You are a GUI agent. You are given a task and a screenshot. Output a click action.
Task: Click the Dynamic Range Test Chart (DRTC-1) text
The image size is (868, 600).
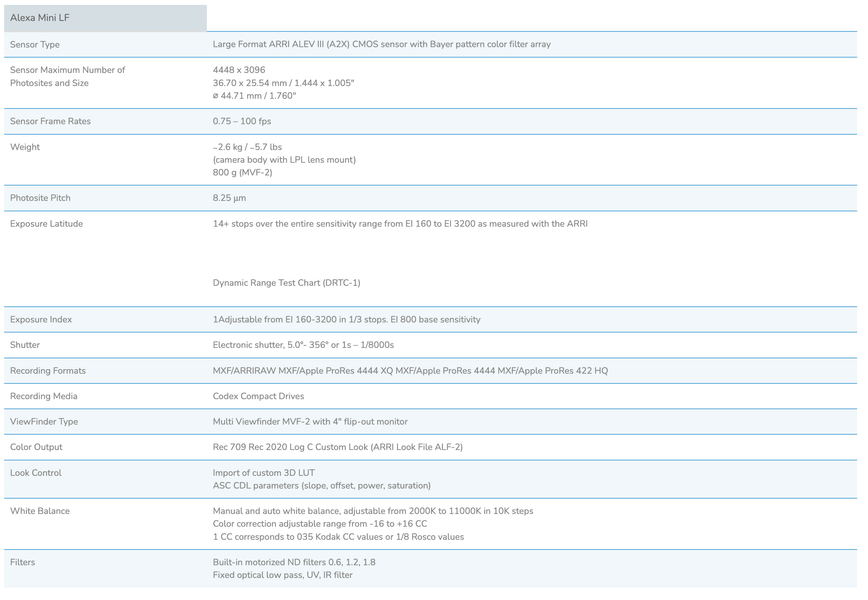click(287, 283)
